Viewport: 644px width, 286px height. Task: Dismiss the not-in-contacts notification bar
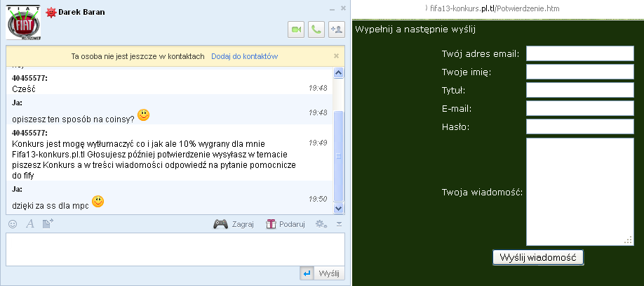click(x=336, y=56)
